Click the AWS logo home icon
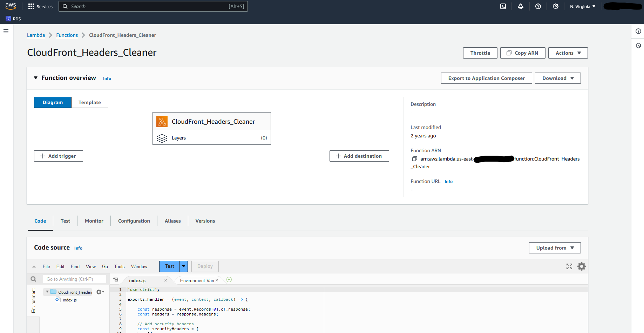 pyautogui.click(x=11, y=6)
